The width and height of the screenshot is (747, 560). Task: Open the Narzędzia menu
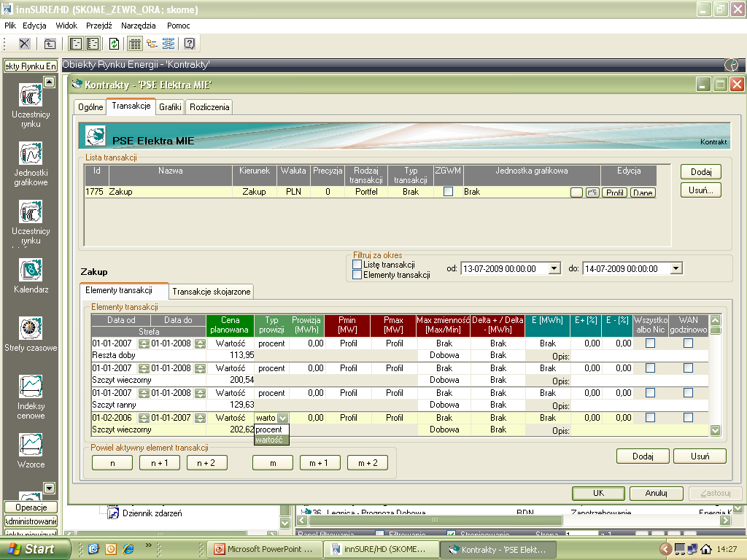(138, 26)
